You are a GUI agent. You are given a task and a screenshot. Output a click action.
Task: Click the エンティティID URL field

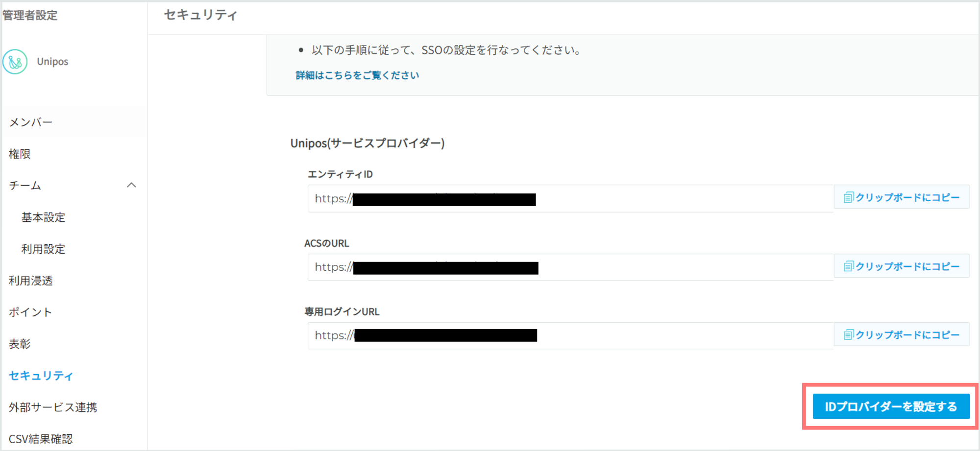click(570, 198)
